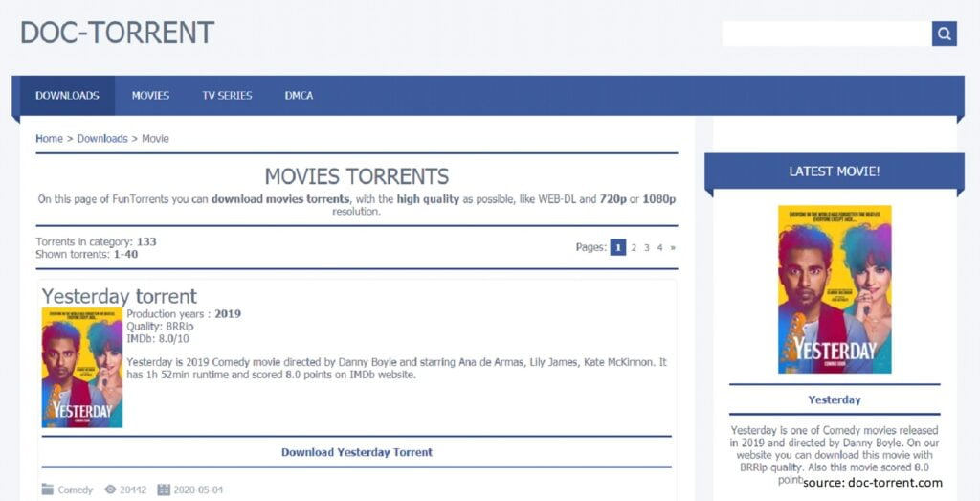This screenshot has width=980, height=501.
Task: Go to page 3 of torrents
Action: tap(646, 248)
